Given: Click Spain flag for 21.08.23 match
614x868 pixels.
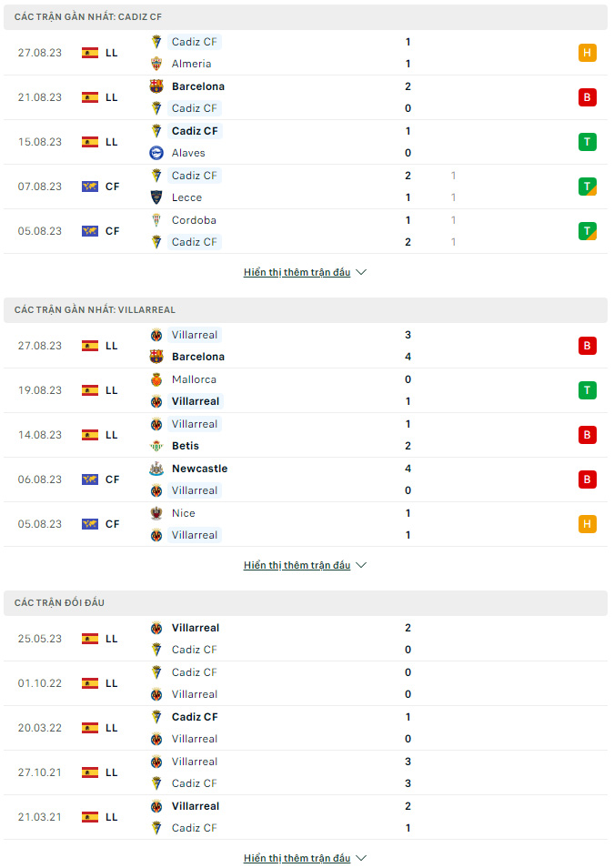Looking at the screenshot, I should click(x=90, y=97).
